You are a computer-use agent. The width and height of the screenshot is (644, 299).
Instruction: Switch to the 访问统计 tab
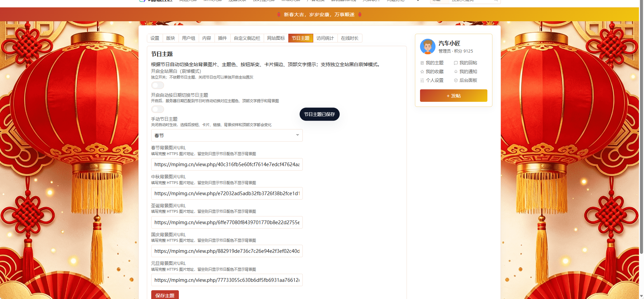click(325, 38)
